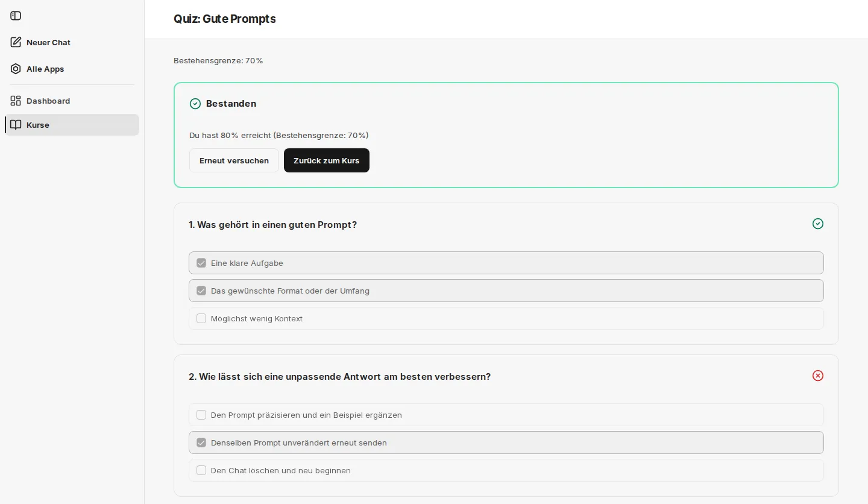Click the correct-answer icon on question 1
Image resolution: width=868 pixels, height=504 pixels.
point(818,224)
